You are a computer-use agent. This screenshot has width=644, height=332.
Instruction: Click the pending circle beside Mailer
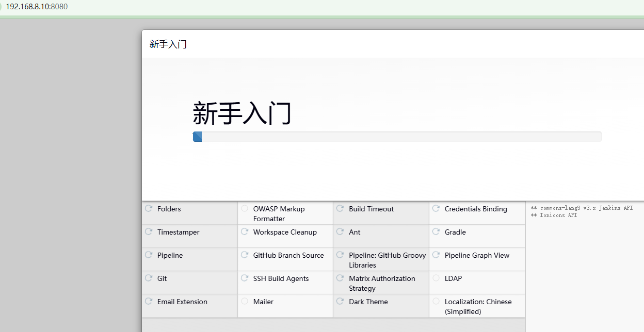click(x=245, y=302)
